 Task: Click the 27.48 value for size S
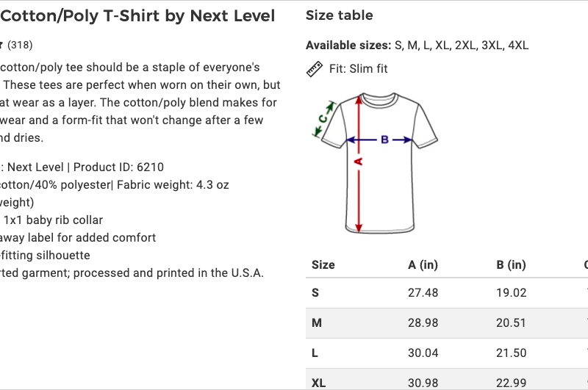coord(423,292)
